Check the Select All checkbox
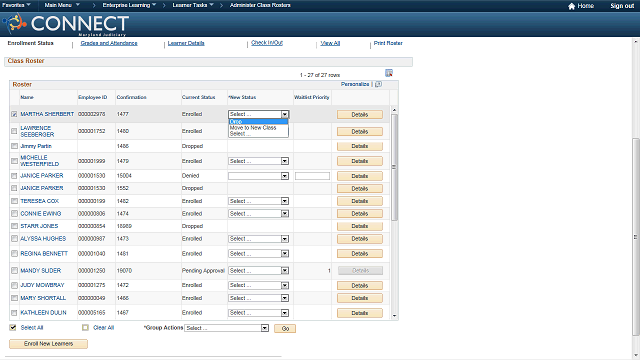This screenshot has height=360, width=640. (13, 327)
